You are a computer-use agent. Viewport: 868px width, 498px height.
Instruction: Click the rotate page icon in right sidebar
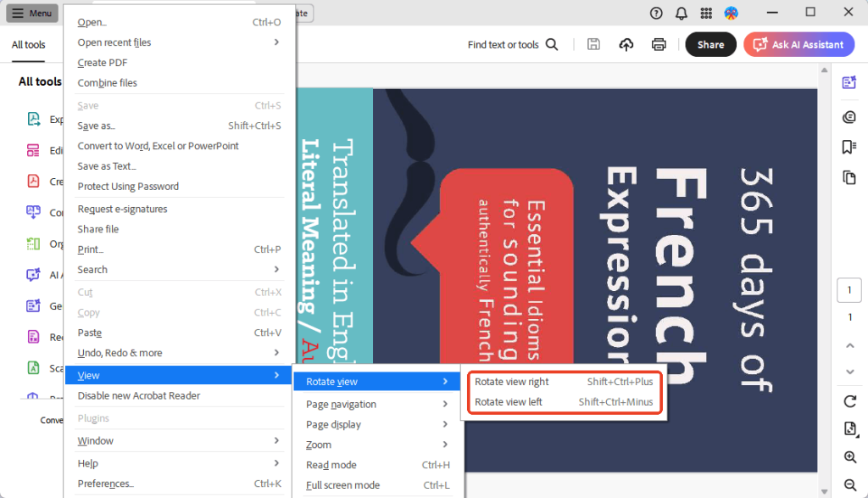point(849,401)
